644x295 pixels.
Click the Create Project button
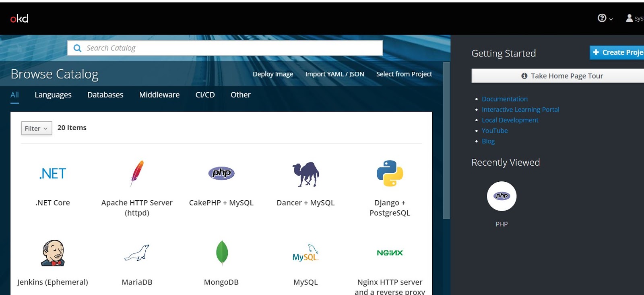pyautogui.click(x=617, y=52)
